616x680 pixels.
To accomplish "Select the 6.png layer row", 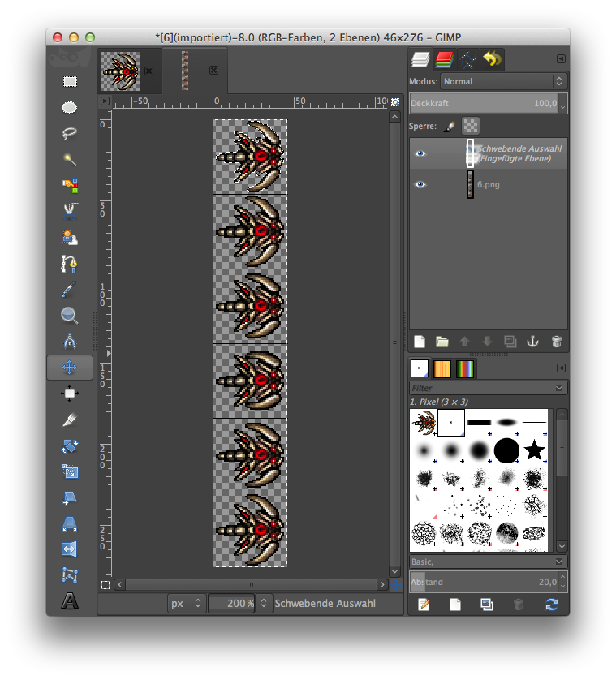I will tap(488, 185).
